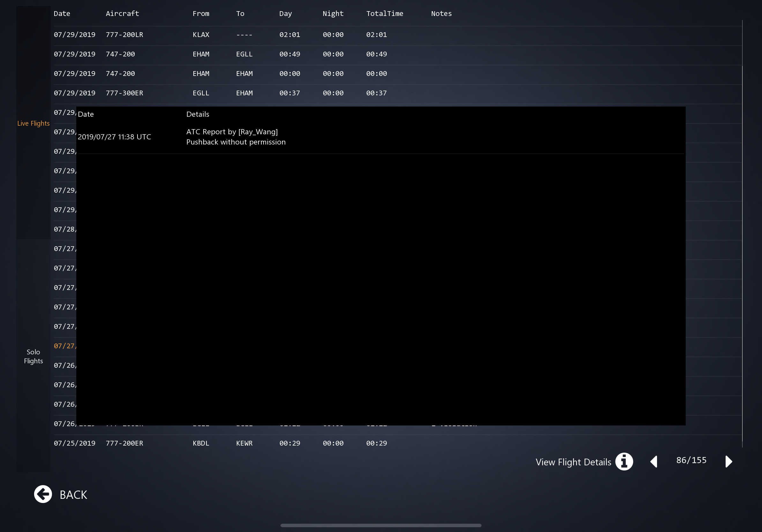
Task: Click the highlighted orange 07/27 flight entry
Action: point(65,346)
